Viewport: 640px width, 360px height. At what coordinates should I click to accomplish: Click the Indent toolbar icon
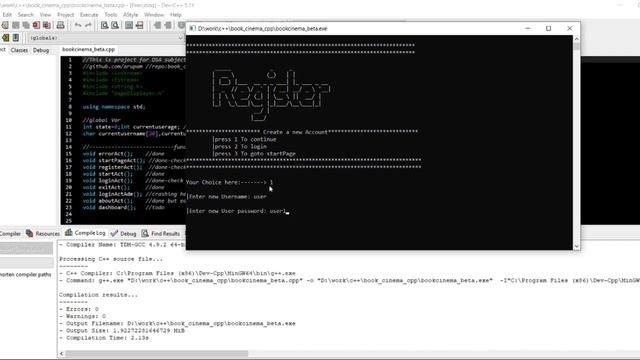point(157,25)
